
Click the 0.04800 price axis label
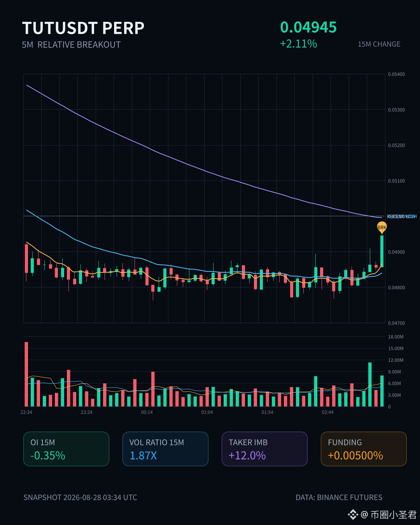pyautogui.click(x=396, y=288)
